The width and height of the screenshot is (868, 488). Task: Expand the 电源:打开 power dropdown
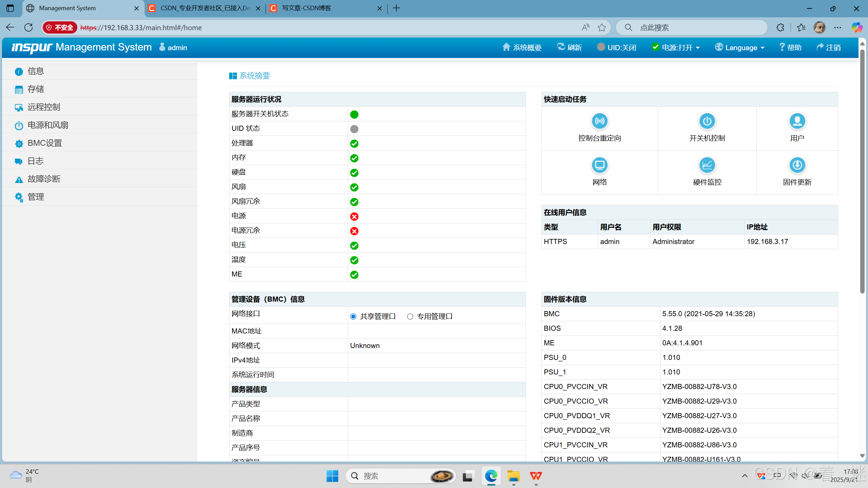676,47
